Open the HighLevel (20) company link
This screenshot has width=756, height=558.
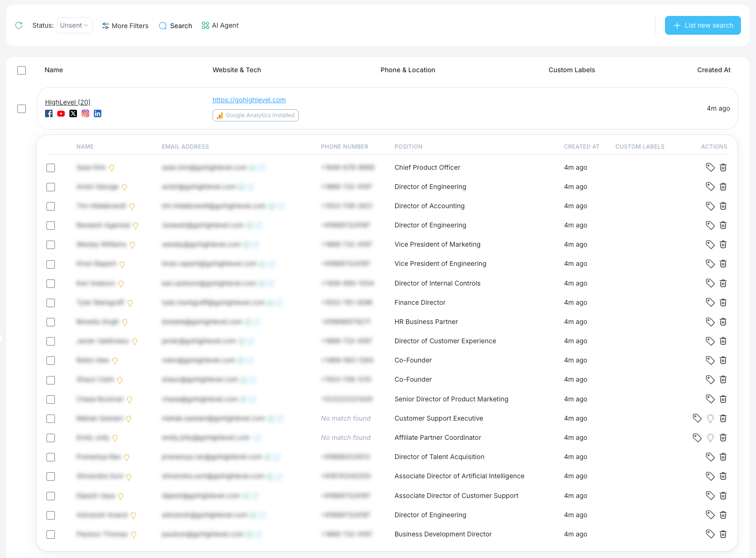coord(68,102)
